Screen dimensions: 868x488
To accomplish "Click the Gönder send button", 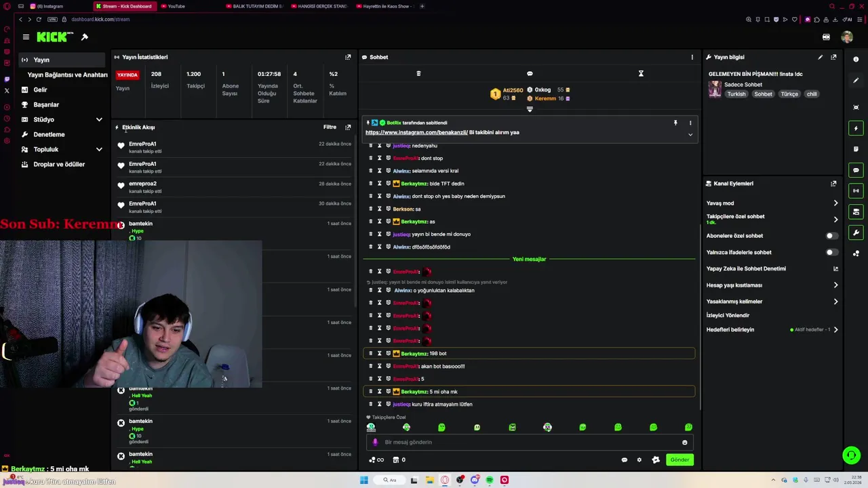I will [x=679, y=460].
